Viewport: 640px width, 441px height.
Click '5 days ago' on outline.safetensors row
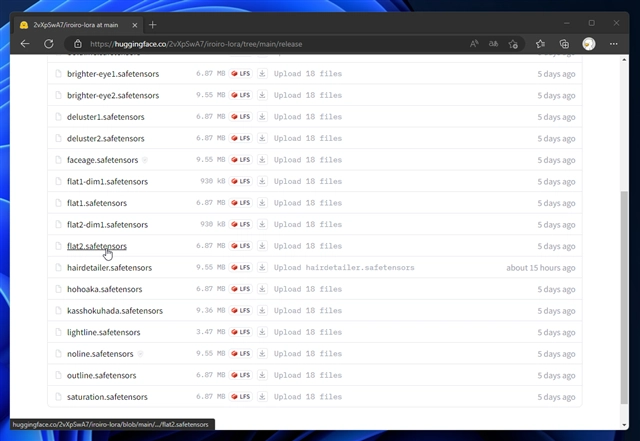[x=556, y=376]
